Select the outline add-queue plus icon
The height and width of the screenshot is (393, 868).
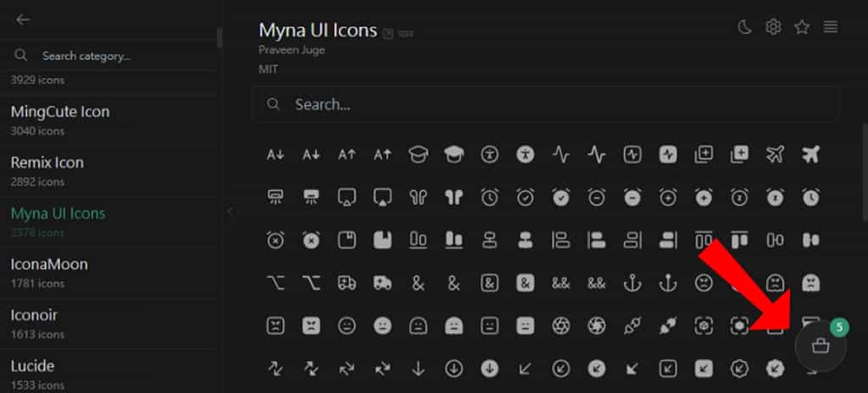704,154
